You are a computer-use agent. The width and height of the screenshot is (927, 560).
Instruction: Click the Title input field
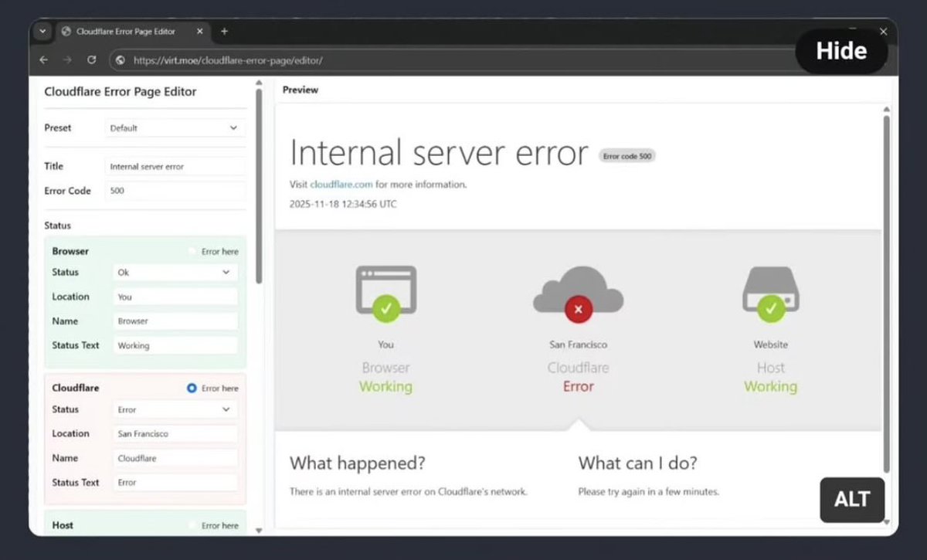pos(175,166)
